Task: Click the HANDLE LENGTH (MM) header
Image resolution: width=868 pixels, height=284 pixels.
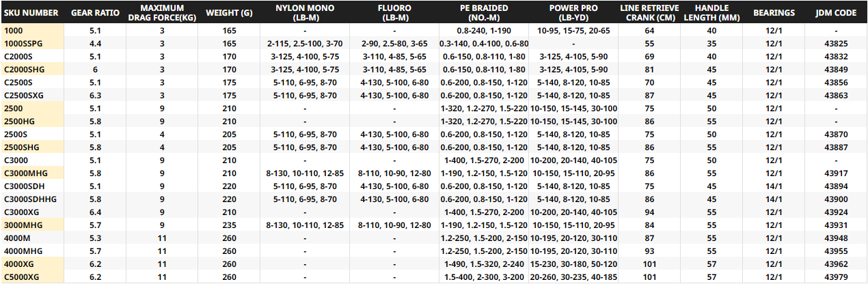Action: 711,12
